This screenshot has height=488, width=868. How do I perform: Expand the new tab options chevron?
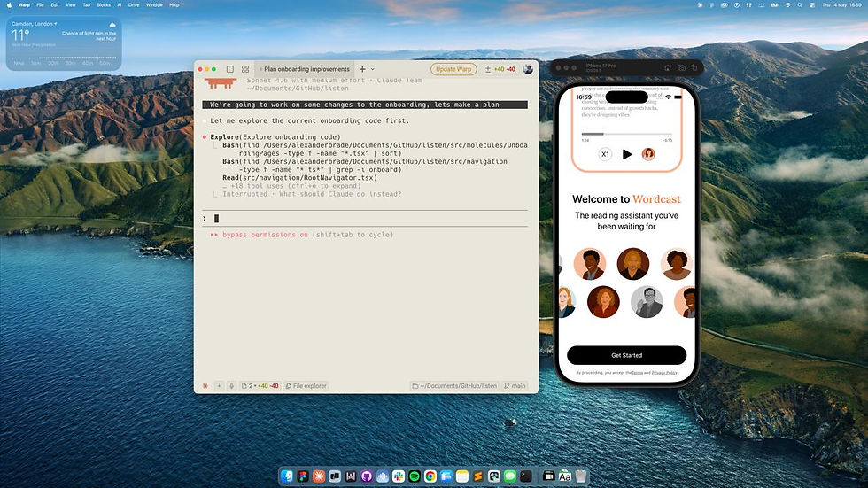[x=373, y=69]
